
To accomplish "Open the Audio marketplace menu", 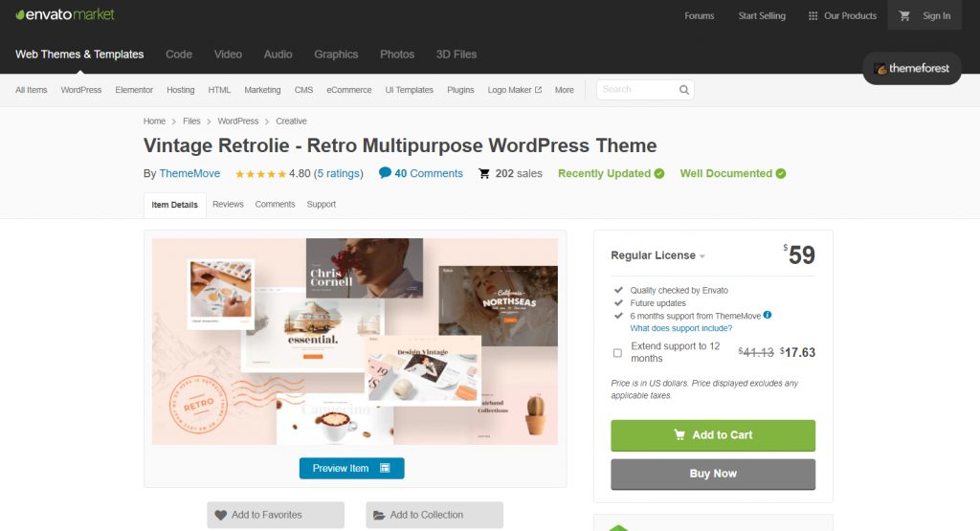I will point(278,55).
